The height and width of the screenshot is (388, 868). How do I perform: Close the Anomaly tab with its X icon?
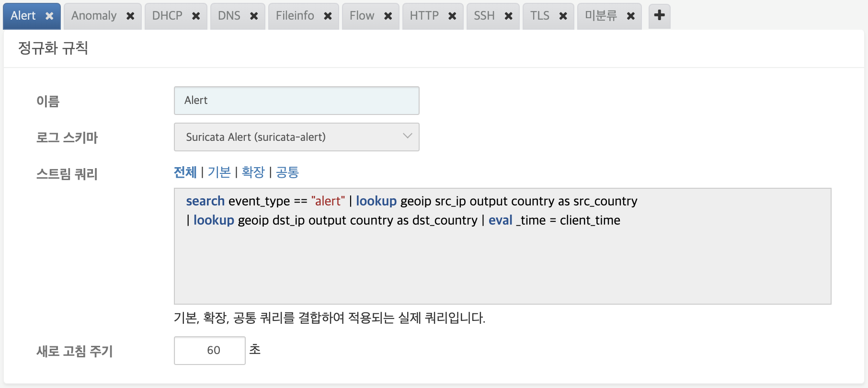tap(130, 16)
